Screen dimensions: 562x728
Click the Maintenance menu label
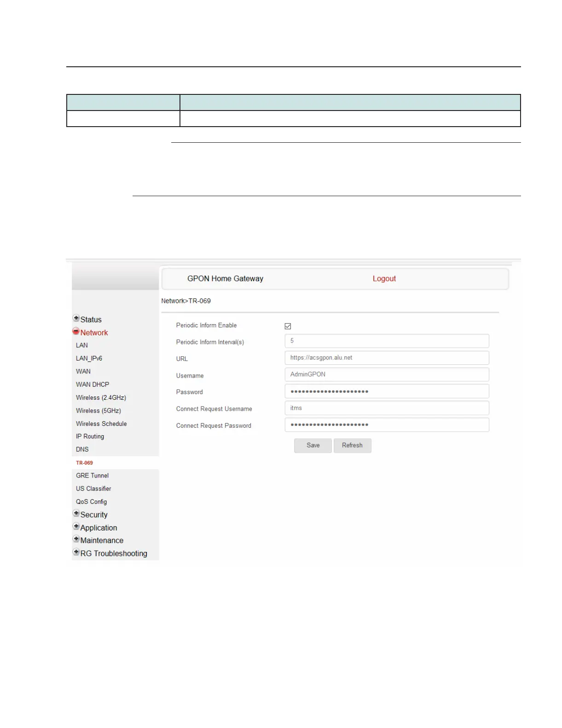(102, 541)
